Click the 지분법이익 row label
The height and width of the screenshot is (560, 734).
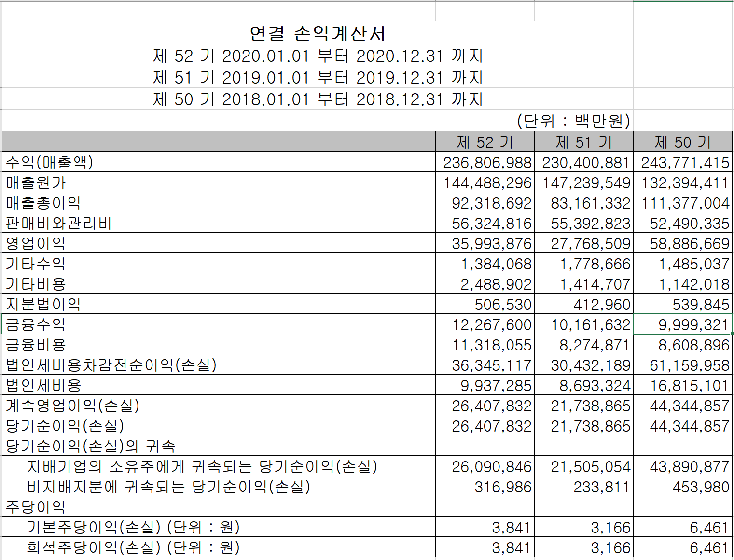(x=43, y=304)
